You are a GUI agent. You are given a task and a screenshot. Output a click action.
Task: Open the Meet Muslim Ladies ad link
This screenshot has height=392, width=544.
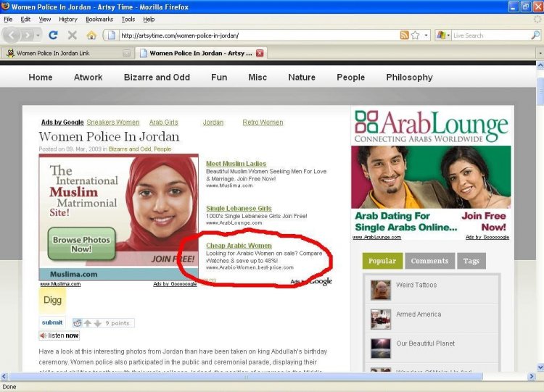(236, 164)
